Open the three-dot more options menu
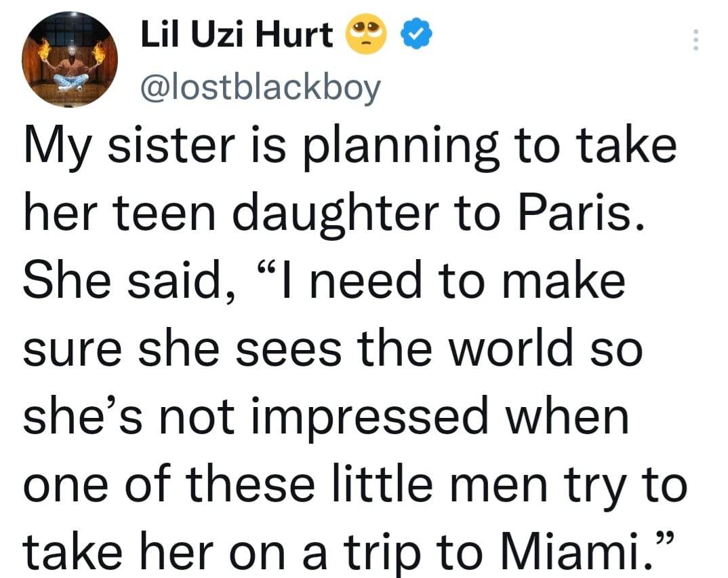Viewport: 728px width, 578px height. coord(694,42)
